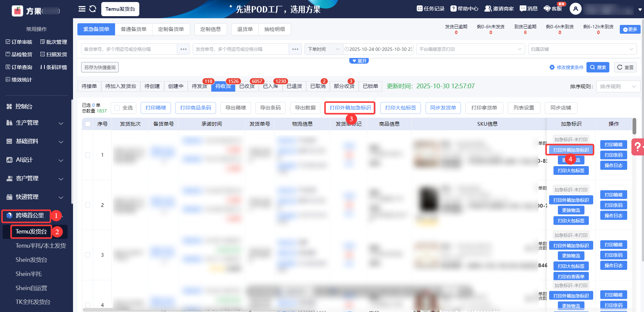
Task: Open 订单查询 shortcut in sidebar
Action: tap(19, 67)
